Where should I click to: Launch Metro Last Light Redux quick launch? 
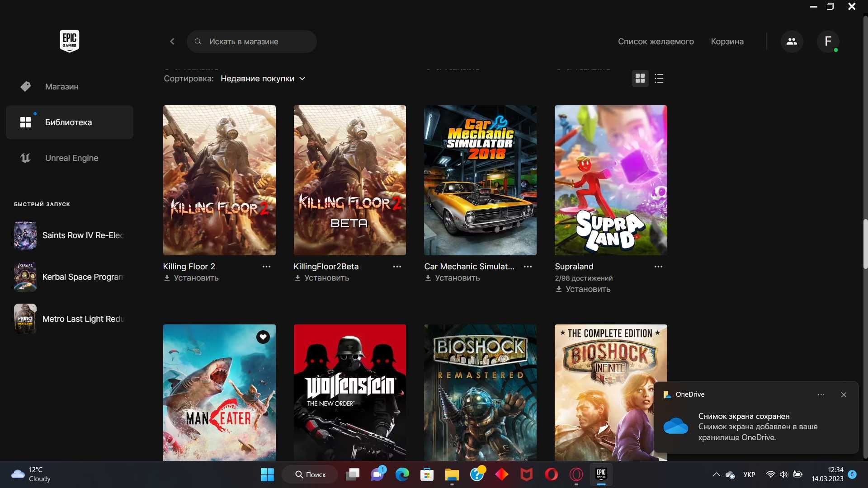pyautogui.click(x=70, y=319)
